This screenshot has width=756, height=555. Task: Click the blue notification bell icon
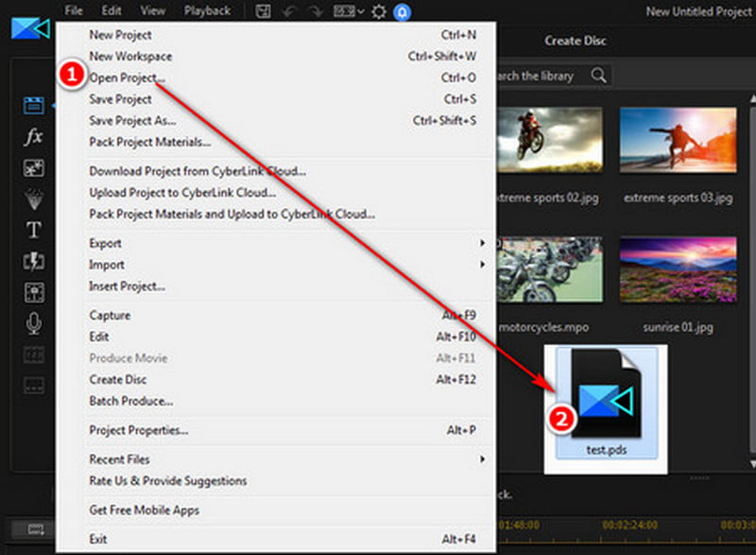point(402,11)
